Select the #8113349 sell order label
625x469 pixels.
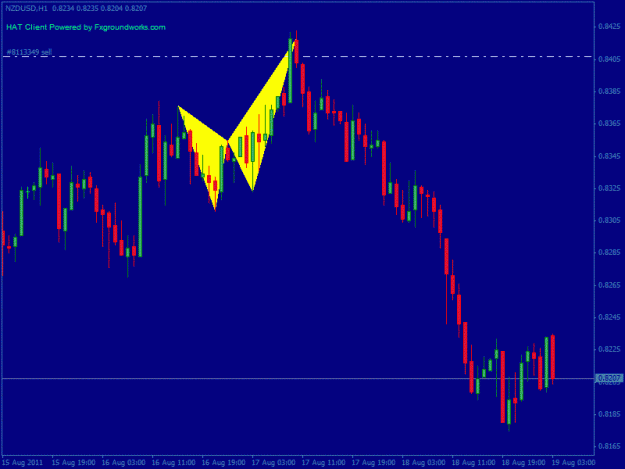(29, 52)
